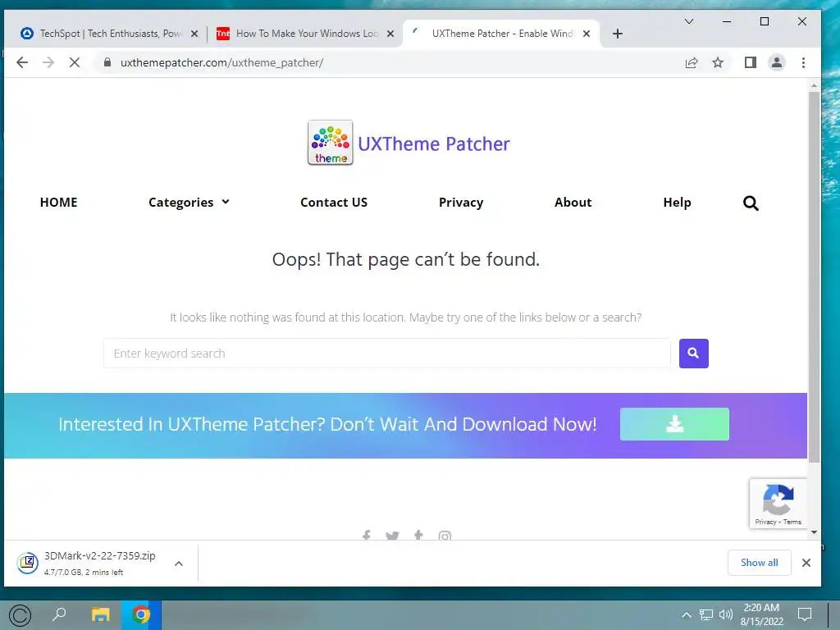This screenshot has width=840, height=630.
Task: Open the network tray icon
Action: point(706,614)
